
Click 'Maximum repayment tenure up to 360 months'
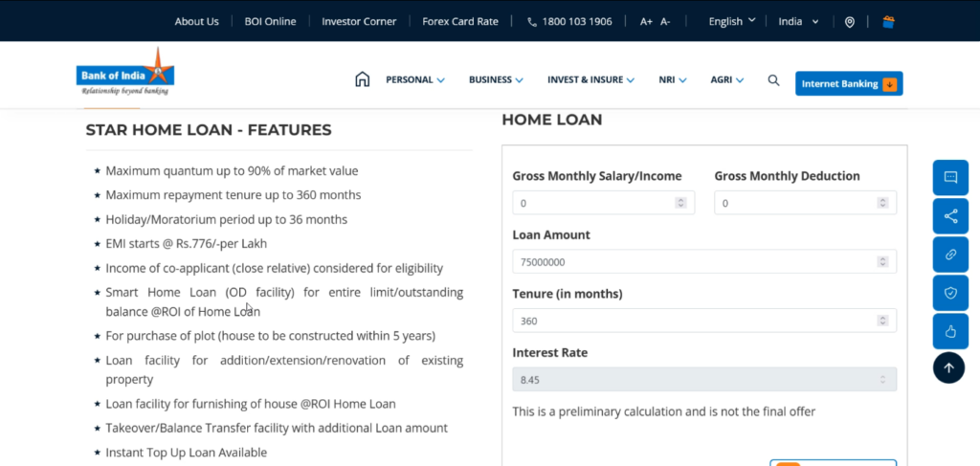point(234,195)
